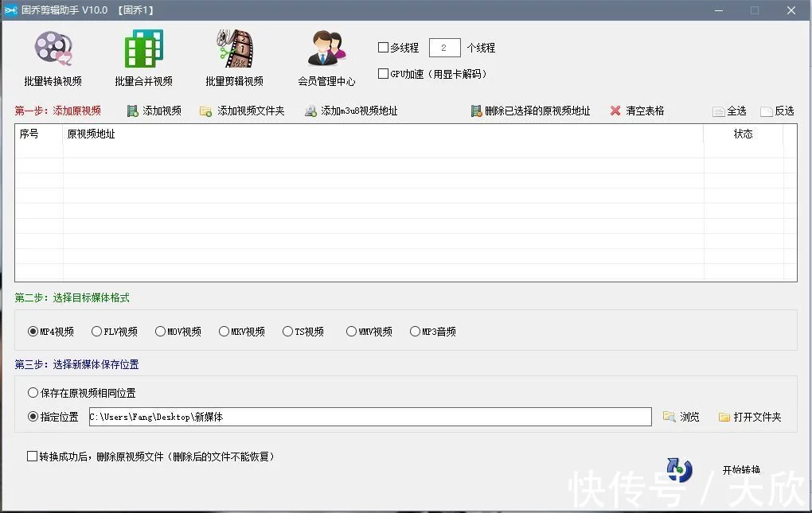Click 开始转换 text label
Screen dimensions: 812x513
click(742, 469)
